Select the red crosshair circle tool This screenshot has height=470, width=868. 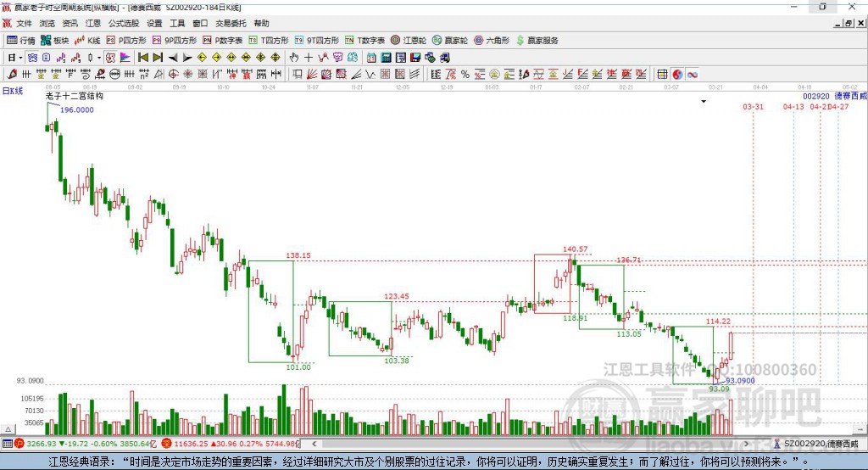click(173, 75)
